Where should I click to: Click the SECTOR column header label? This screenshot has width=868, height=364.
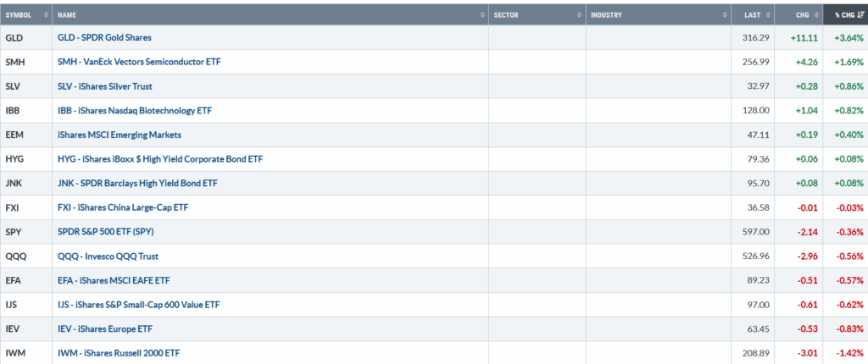point(506,15)
